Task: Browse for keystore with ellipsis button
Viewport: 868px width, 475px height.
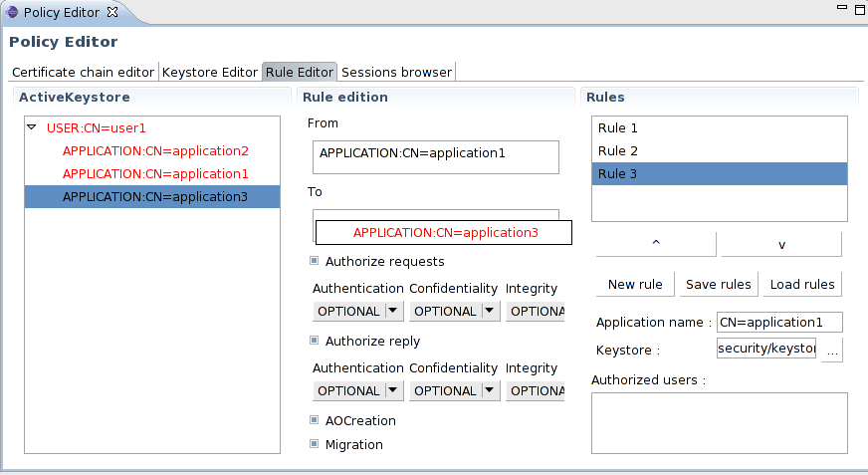Action: 831,350
